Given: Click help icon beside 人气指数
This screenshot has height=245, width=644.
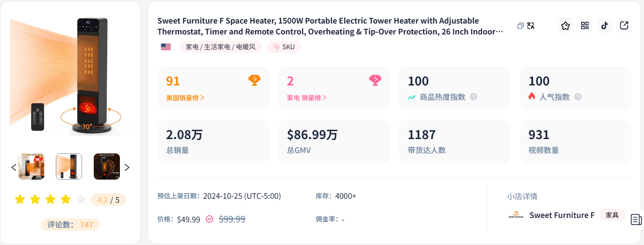Looking at the screenshot, I should (x=578, y=97).
